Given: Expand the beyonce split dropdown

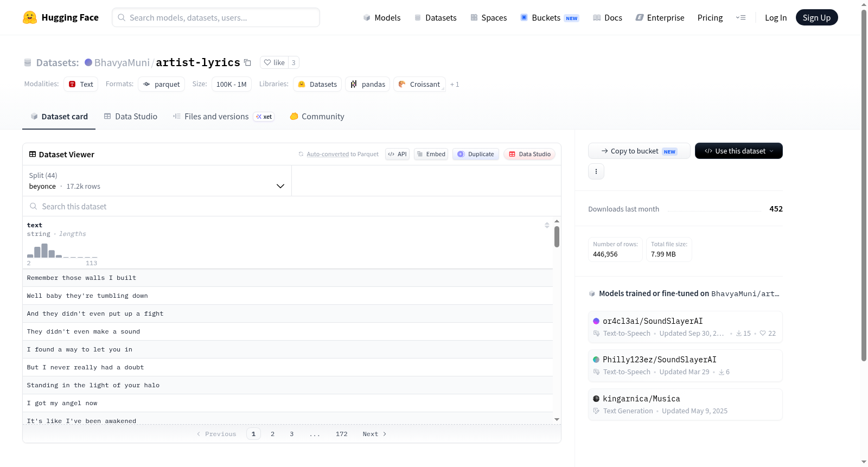Looking at the screenshot, I should point(157,181).
